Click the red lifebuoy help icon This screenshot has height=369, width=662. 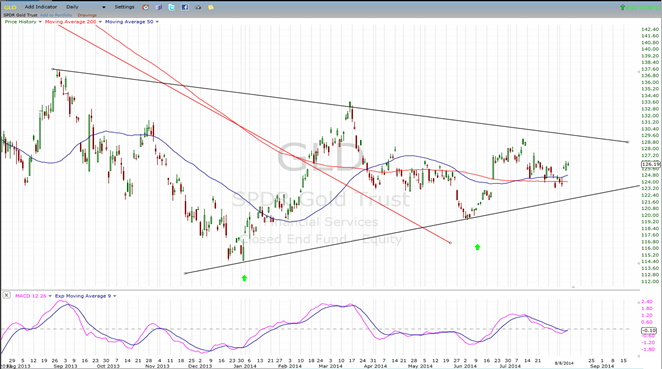pos(146,7)
